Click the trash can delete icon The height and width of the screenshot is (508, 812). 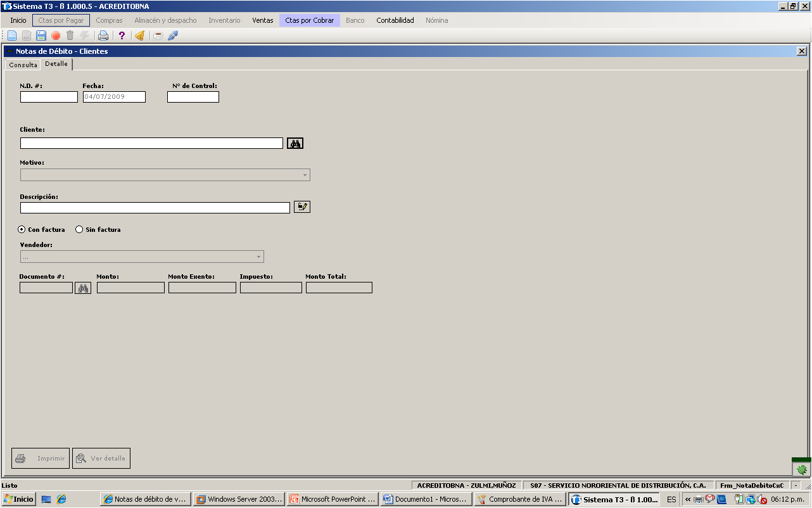coord(70,35)
